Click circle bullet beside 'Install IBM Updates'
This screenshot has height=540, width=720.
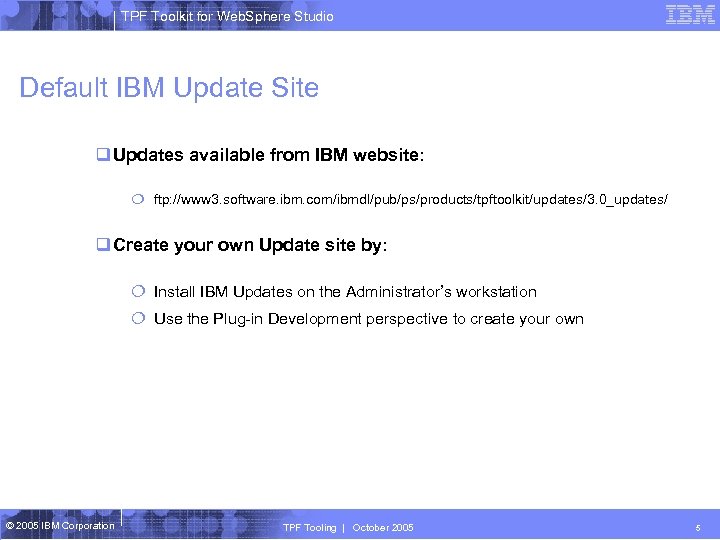pyautogui.click(x=138, y=291)
